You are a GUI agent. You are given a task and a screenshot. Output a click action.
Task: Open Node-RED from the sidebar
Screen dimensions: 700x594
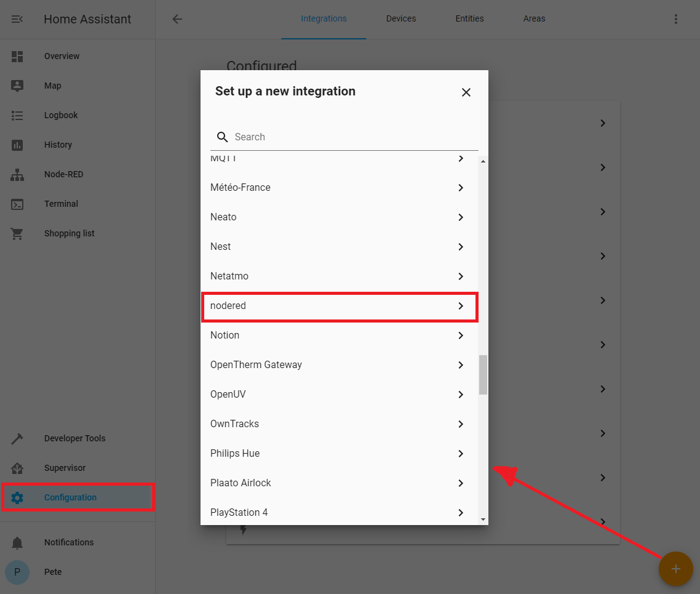pyautogui.click(x=78, y=175)
